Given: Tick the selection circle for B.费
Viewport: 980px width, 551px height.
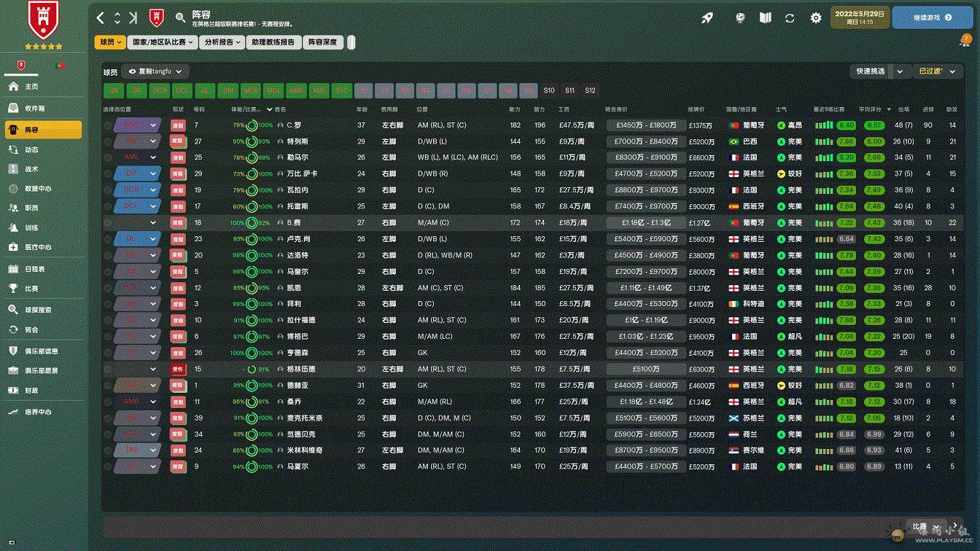Looking at the screenshot, I should coord(108,223).
